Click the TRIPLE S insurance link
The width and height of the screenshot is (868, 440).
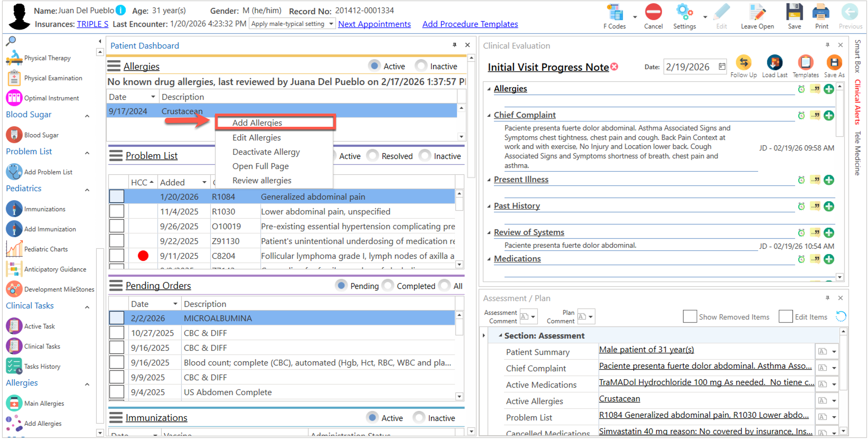(92, 24)
